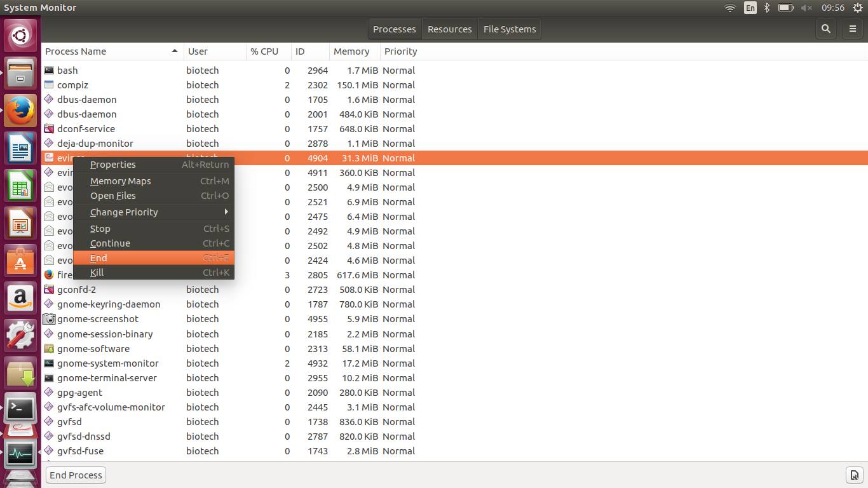Choose Properties in the context menu
Screen dimensions: 868x488
[x=154, y=164]
